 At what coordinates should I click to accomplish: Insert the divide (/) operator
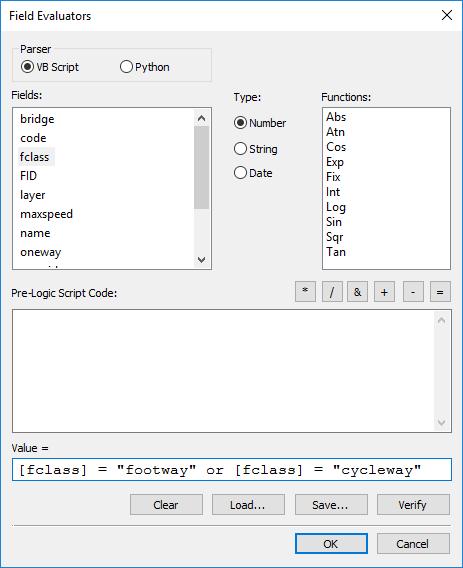pyautogui.click(x=332, y=292)
